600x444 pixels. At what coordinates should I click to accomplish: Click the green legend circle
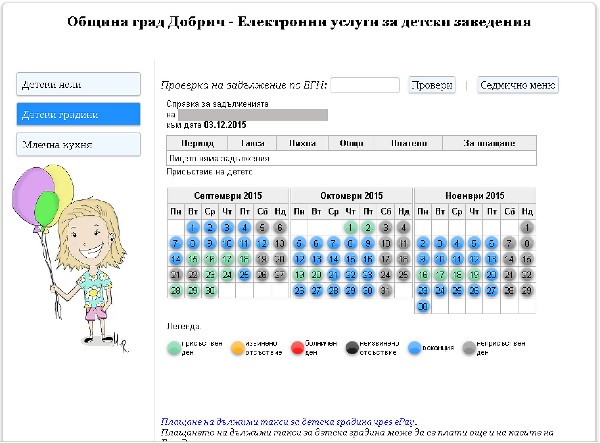176,350
